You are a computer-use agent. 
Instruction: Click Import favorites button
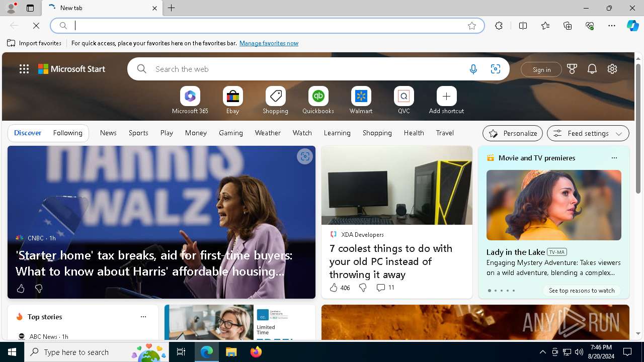pyautogui.click(x=34, y=43)
